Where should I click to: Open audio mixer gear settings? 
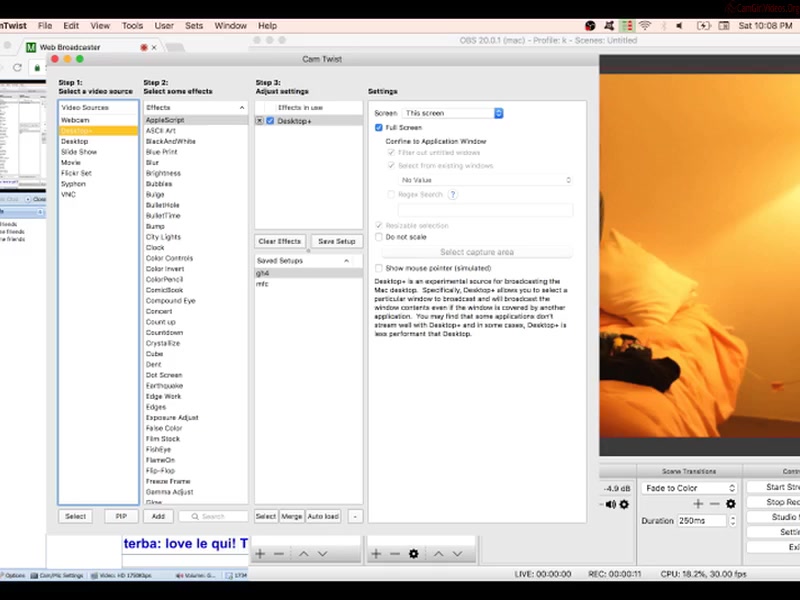tap(624, 504)
